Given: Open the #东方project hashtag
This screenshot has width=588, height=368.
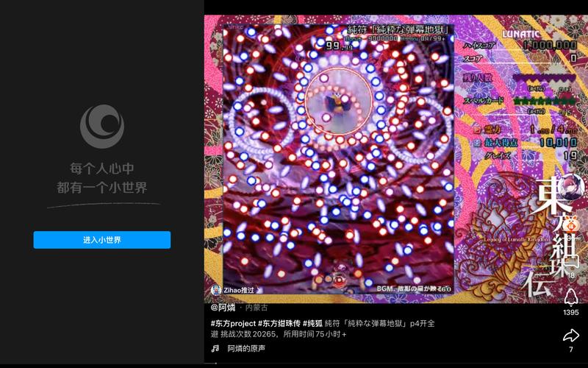Looking at the screenshot, I should (x=233, y=323).
